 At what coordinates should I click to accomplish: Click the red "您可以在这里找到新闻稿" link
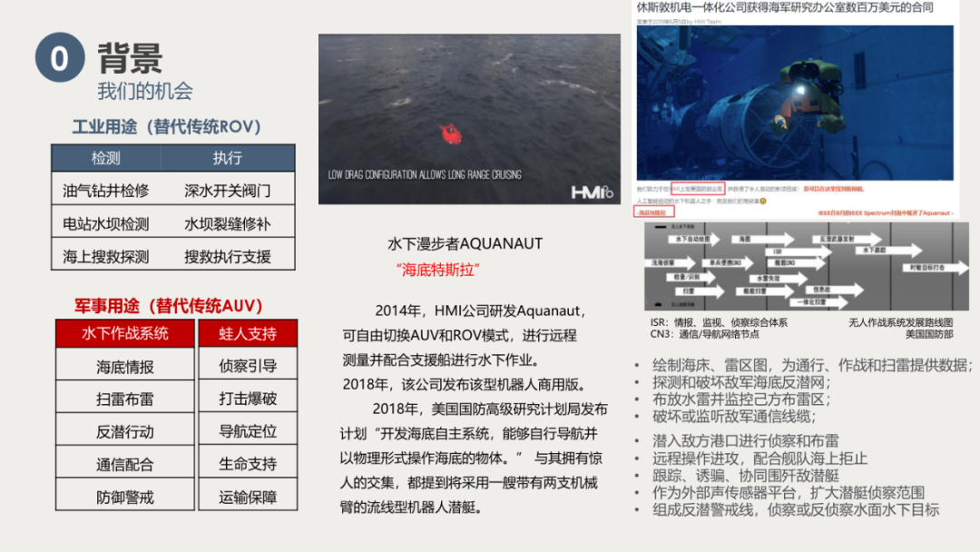[x=833, y=189]
